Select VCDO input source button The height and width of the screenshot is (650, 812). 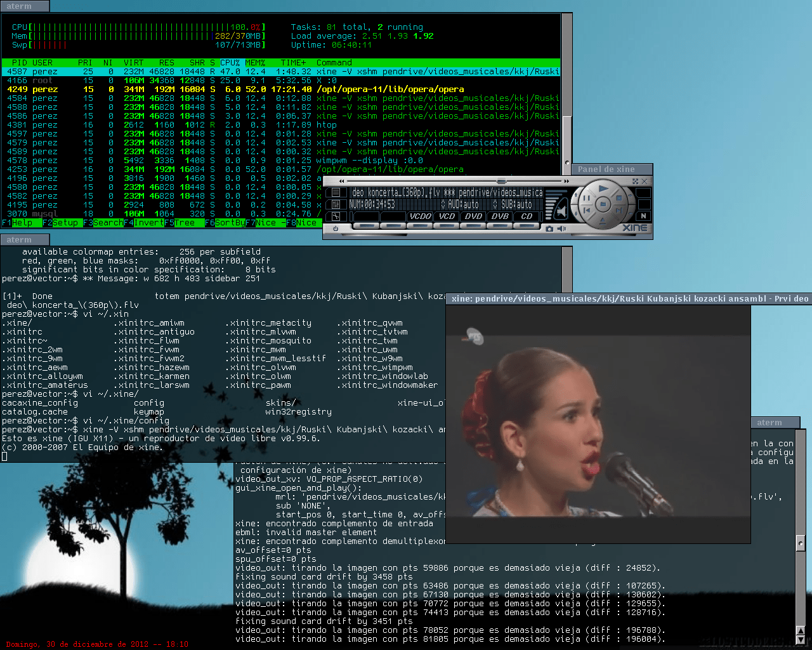[x=420, y=216]
